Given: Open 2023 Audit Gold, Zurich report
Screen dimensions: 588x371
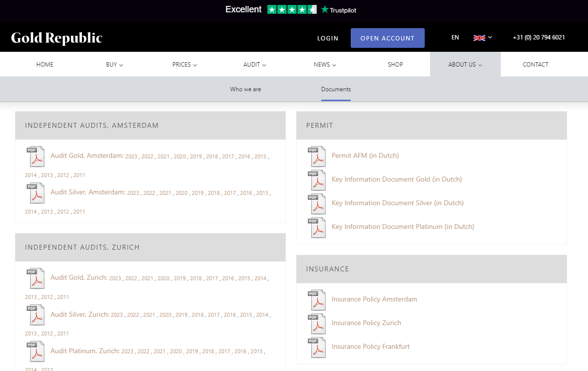Looking at the screenshot, I should pos(115,278).
